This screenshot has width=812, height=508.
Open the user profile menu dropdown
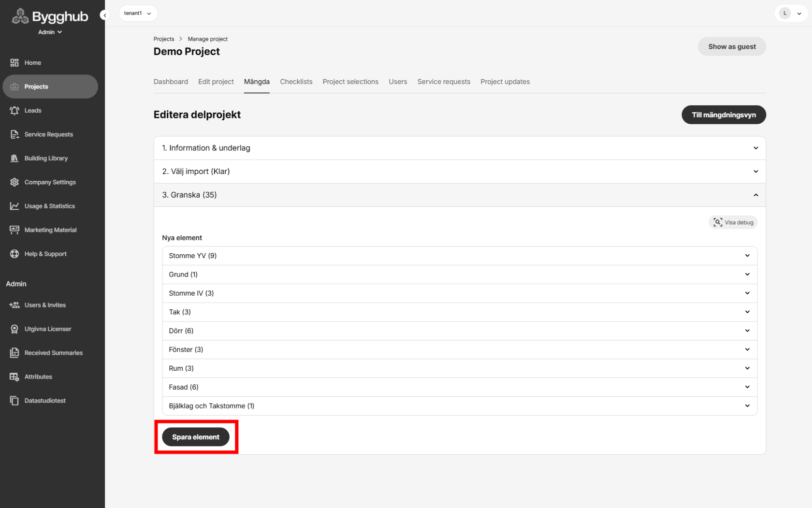pyautogui.click(x=791, y=14)
